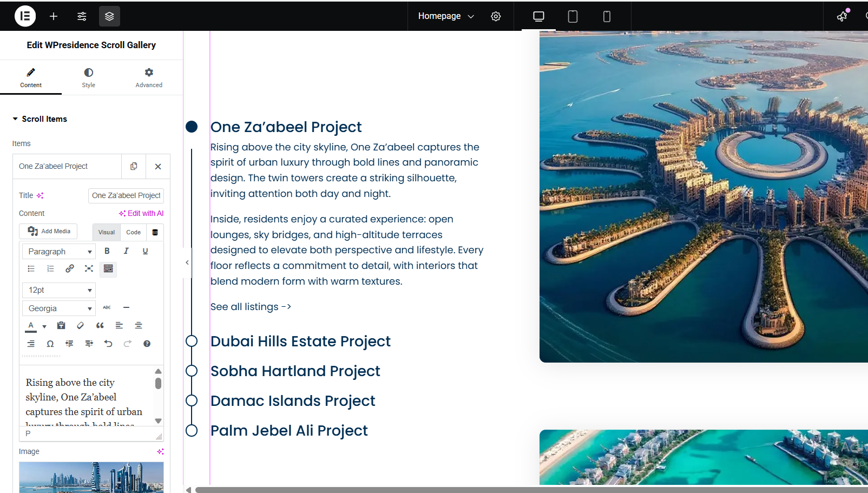Screen dimensions: 868x493
Task: Switch to the Style tab
Action: (88, 78)
